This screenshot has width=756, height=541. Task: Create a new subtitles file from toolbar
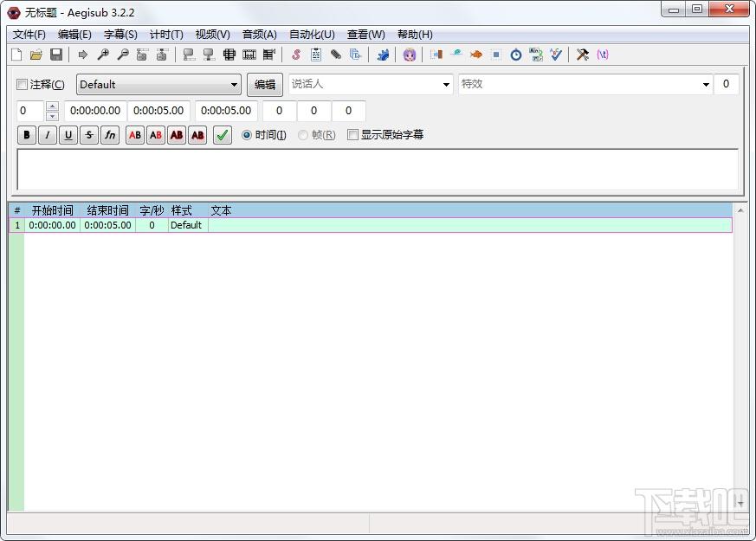[x=16, y=55]
